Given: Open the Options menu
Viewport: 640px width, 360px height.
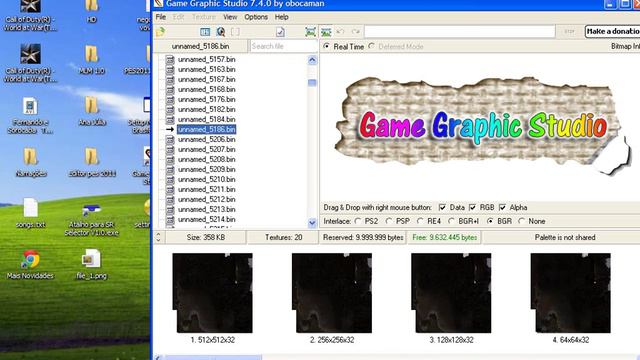Looking at the screenshot, I should click(x=256, y=17).
